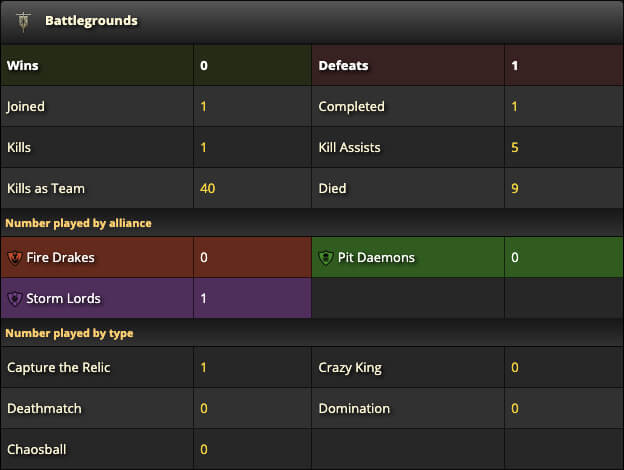Click the Number played by type heading
The width and height of the screenshot is (624, 470).
point(69,333)
